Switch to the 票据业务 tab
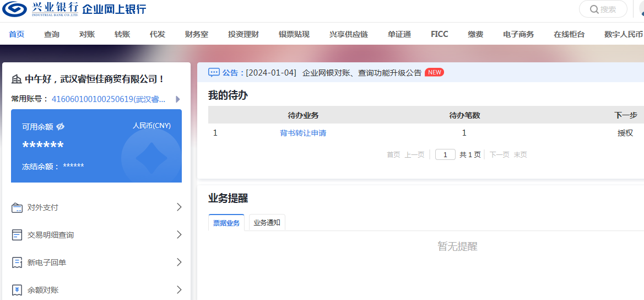The height and width of the screenshot is (300, 644). 226,223
